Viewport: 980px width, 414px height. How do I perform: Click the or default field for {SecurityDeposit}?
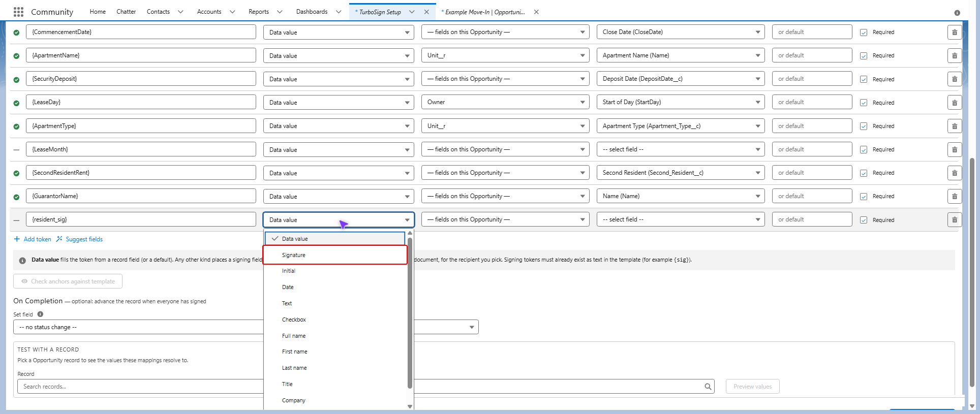(812, 79)
